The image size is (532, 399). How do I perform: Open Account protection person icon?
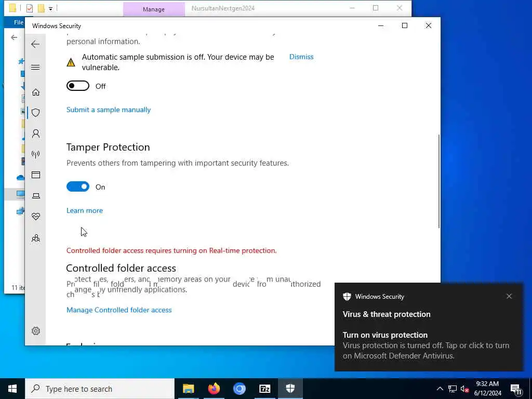tap(36, 134)
